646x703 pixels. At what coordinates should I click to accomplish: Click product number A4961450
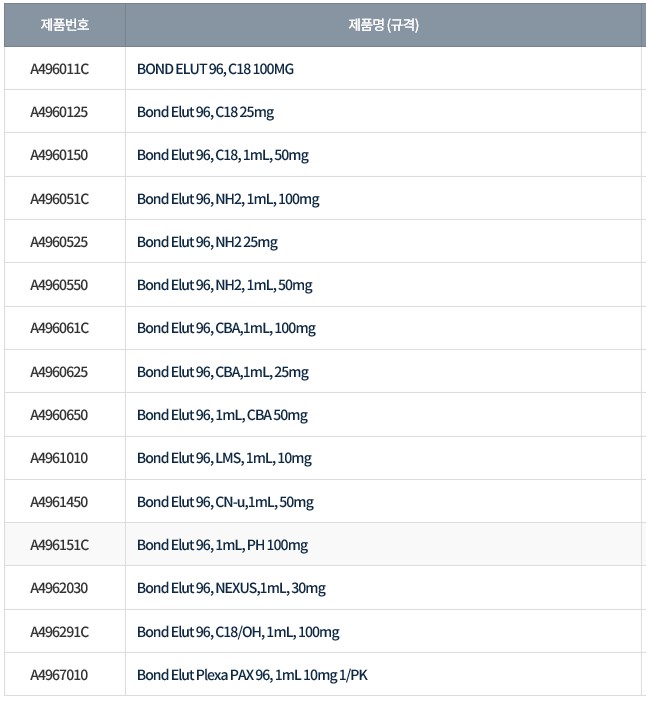[x=60, y=501]
